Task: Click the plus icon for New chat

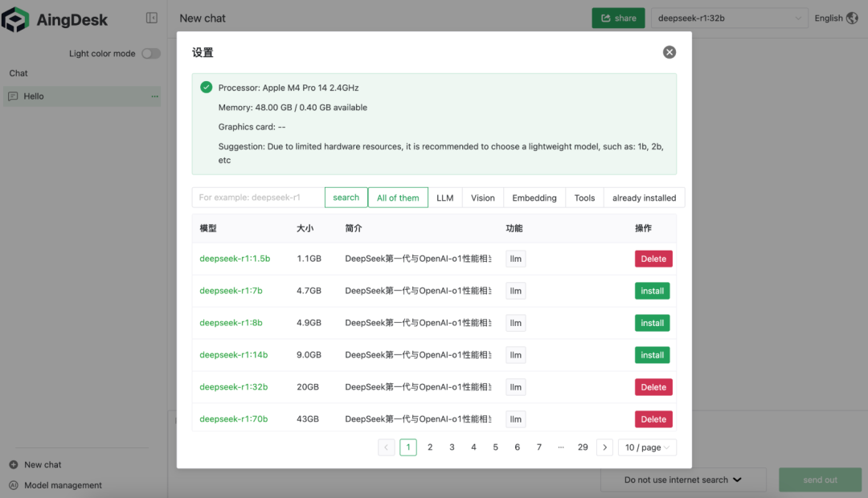Action: (11, 464)
